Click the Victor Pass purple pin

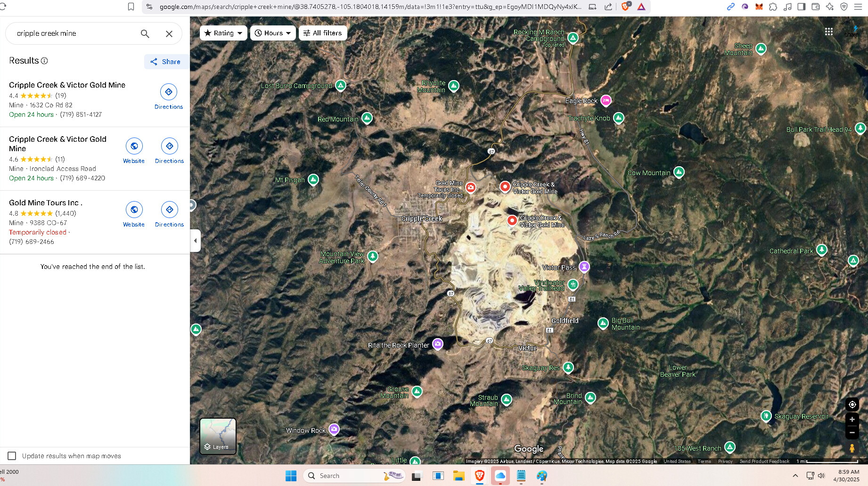point(584,267)
